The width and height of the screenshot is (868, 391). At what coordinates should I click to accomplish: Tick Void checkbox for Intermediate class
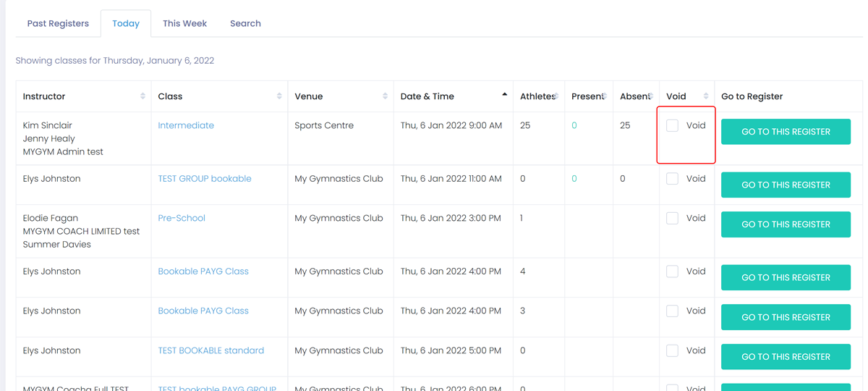[672, 125]
